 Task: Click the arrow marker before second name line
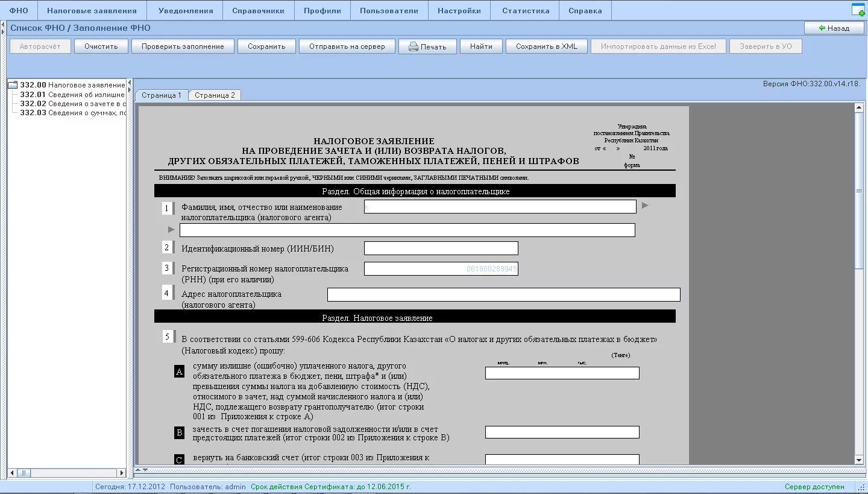[171, 229]
